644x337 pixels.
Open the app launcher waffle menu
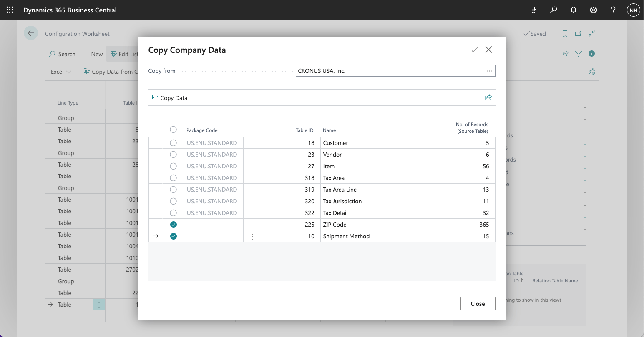10,10
